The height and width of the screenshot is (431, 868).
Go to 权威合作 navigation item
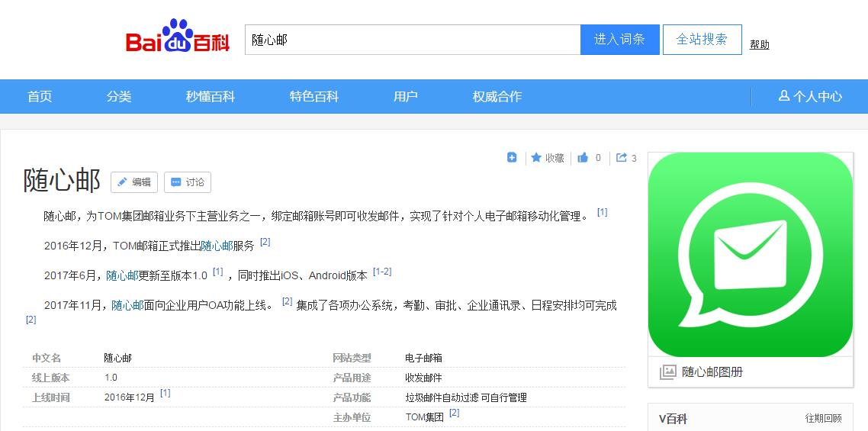pyautogui.click(x=497, y=96)
